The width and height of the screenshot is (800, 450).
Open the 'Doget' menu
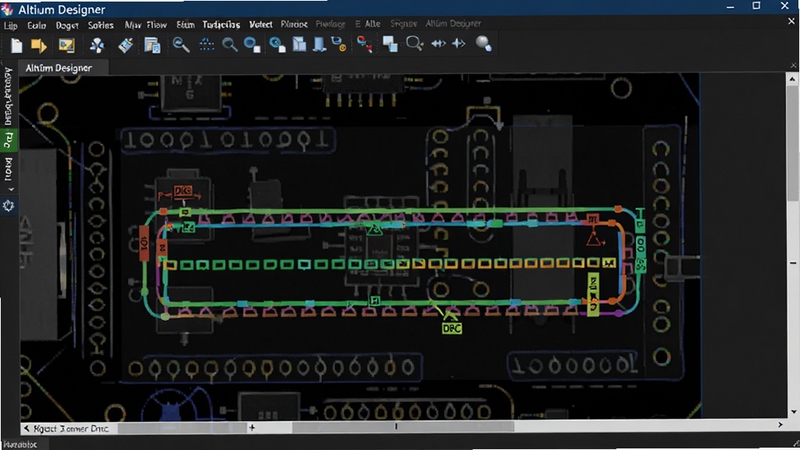pyautogui.click(x=67, y=25)
